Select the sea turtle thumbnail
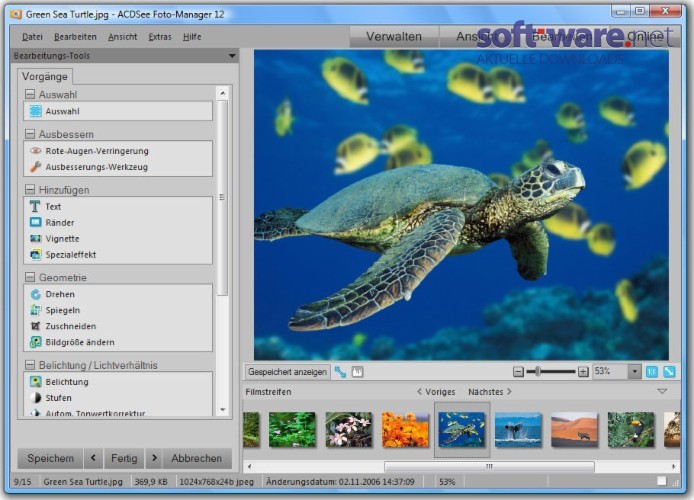 click(462, 430)
